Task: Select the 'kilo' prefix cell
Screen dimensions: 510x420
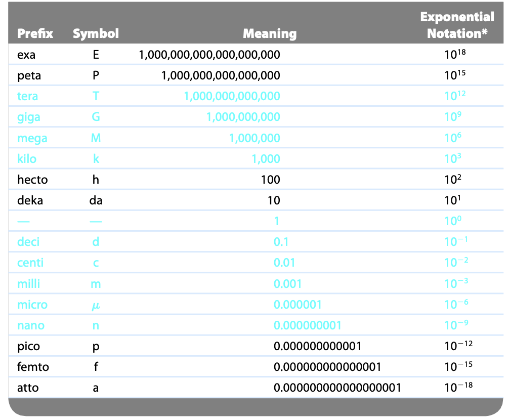Action: (27, 159)
